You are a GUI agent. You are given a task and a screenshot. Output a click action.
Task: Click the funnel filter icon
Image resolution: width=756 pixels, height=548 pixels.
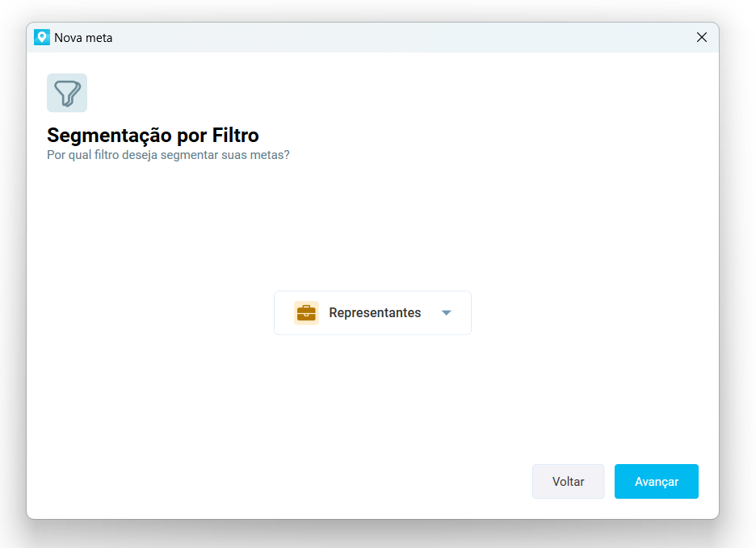click(67, 93)
